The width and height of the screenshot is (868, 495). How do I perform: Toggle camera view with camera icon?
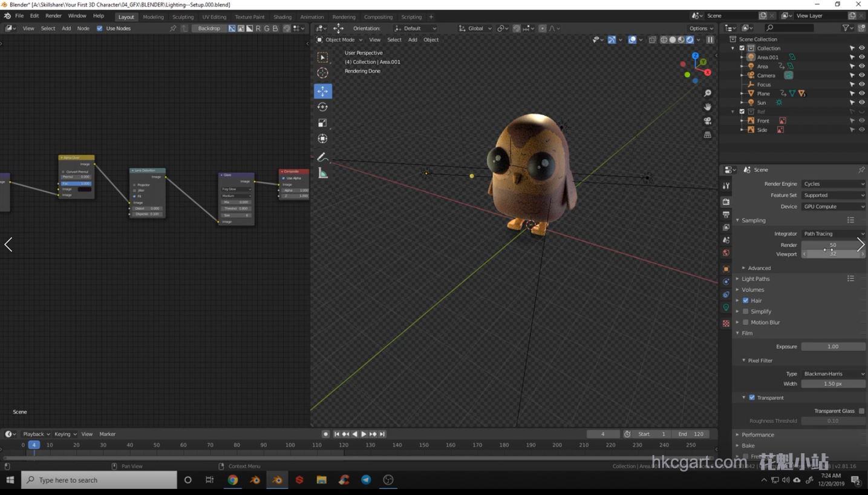(x=707, y=120)
